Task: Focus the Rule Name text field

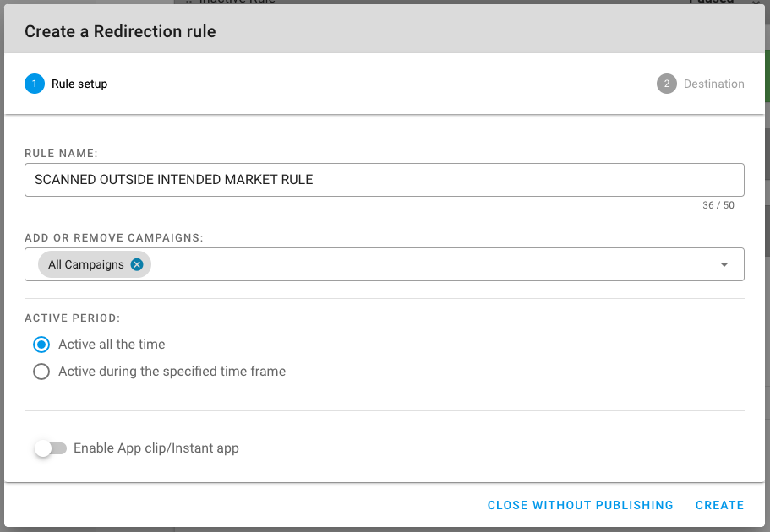Action: click(x=384, y=180)
